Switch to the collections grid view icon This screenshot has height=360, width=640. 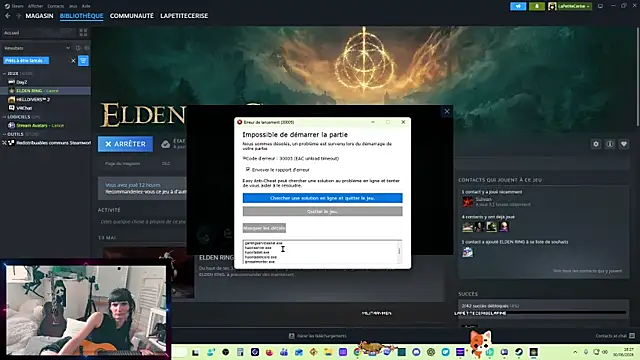click(83, 33)
